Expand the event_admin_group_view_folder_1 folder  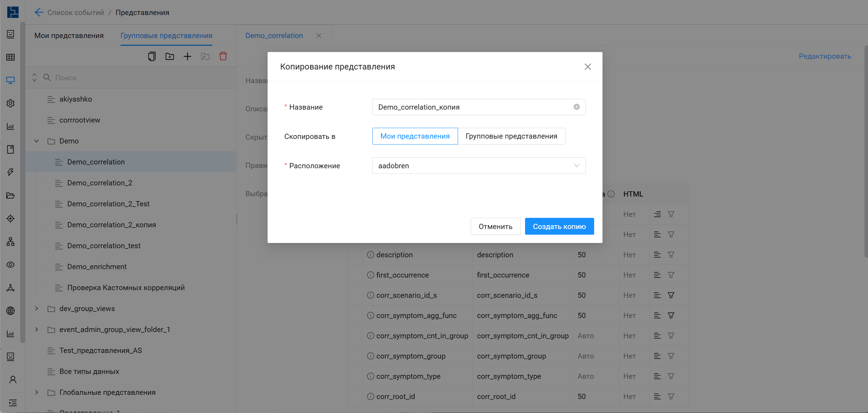[x=36, y=330]
